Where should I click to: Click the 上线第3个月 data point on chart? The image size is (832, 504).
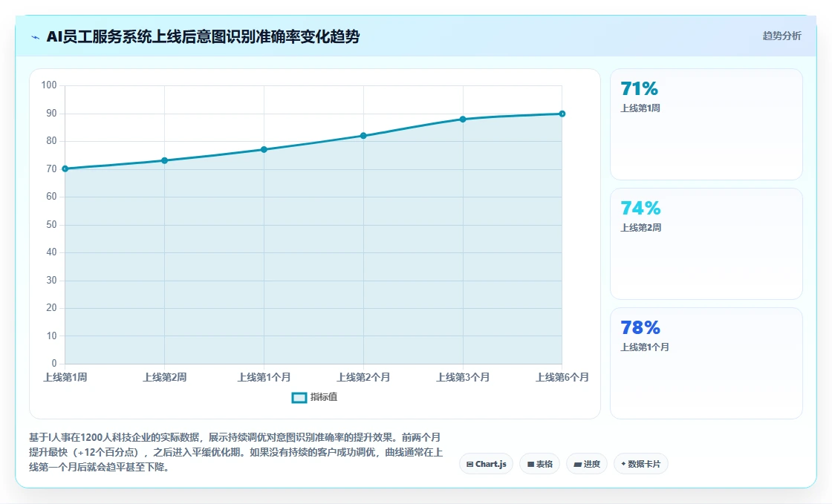[463, 120]
